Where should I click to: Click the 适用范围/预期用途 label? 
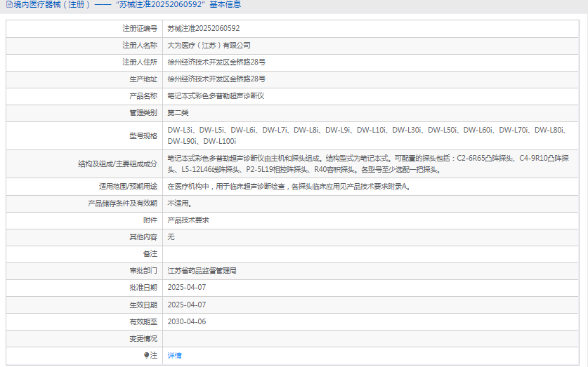(128, 186)
